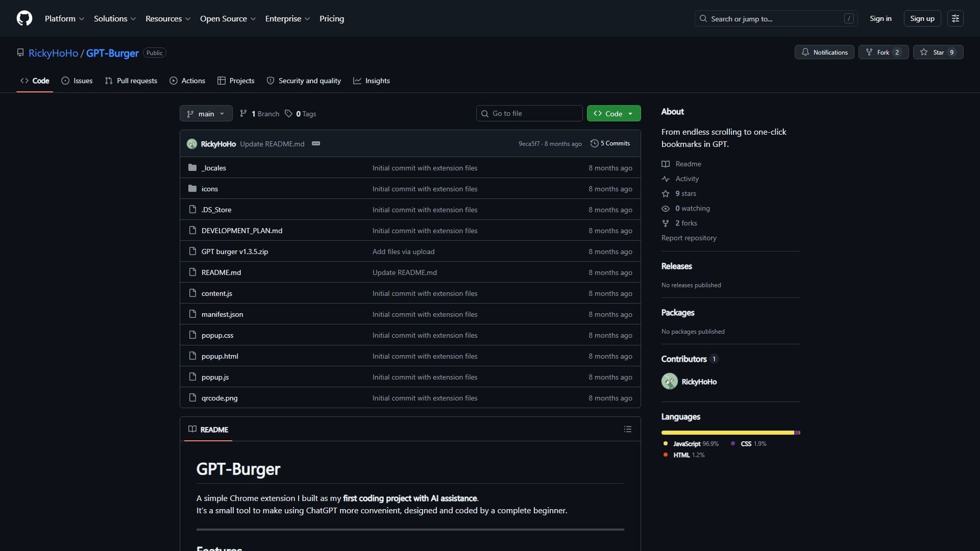Open DEVELOPMENT_PLAN.md file

[x=242, y=231]
